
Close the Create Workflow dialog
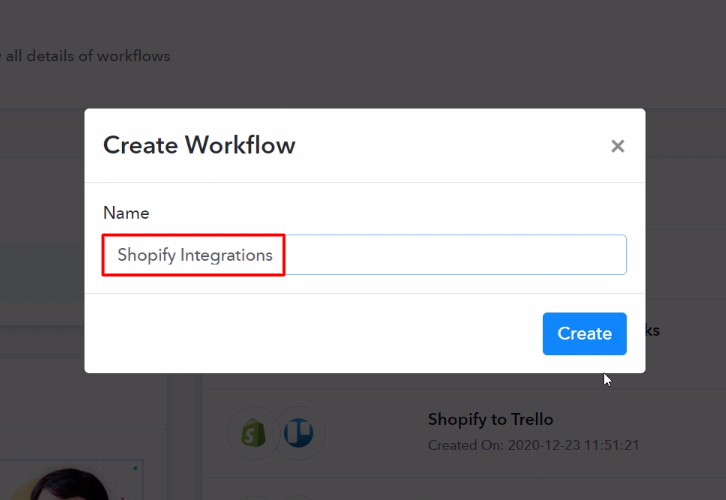point(618,146)
